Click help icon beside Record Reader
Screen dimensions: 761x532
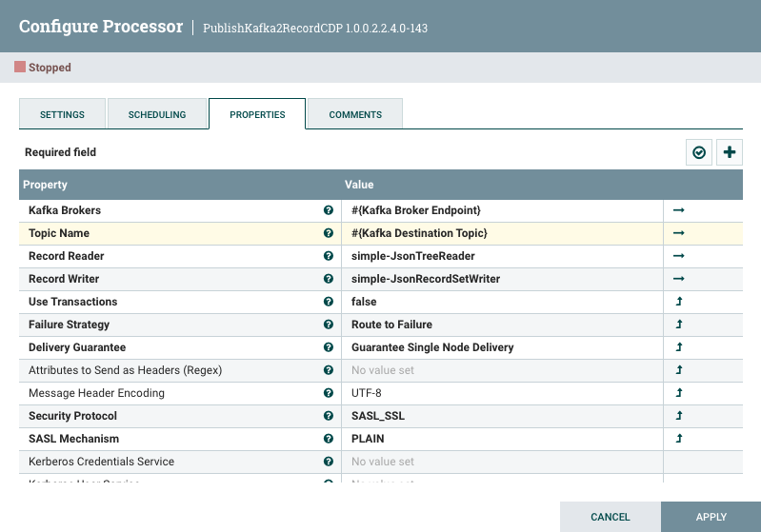point(329,256)
